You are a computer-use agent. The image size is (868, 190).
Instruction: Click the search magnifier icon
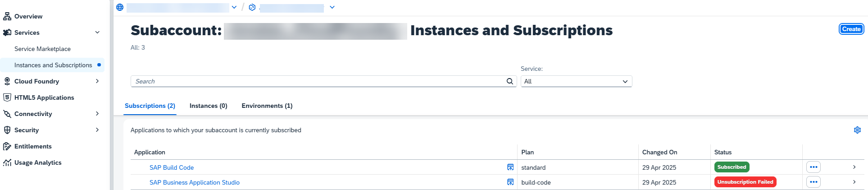510,81
